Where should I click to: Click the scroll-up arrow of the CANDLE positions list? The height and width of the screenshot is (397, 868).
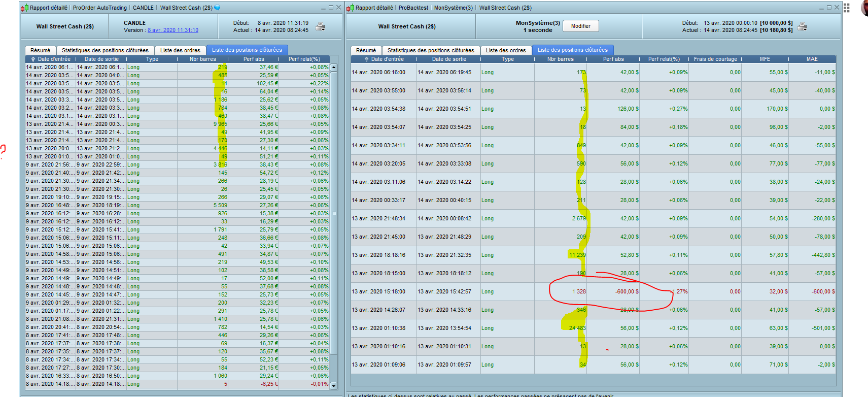(x=334, y=67)
